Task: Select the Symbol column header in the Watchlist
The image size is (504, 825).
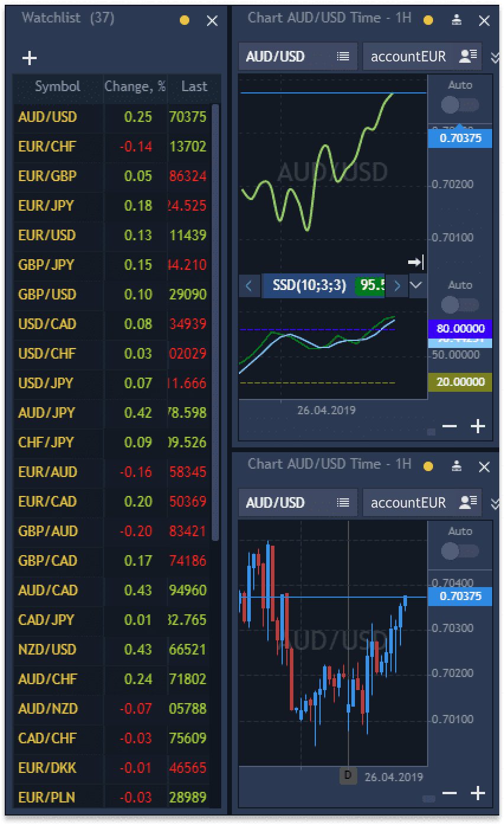Action: [x=57, y=86]
